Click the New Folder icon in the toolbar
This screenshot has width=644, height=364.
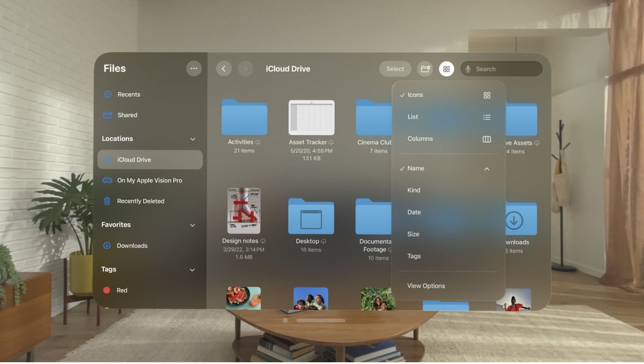click(x=425, y=68)
